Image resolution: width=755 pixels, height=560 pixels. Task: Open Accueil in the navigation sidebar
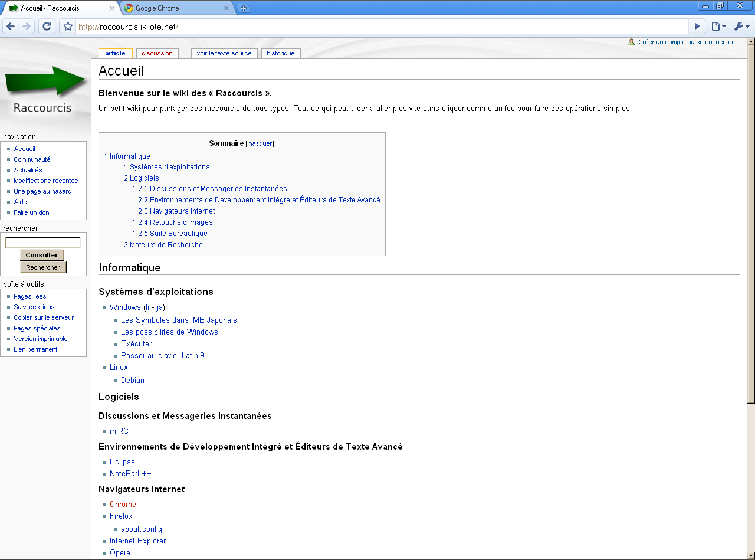(x=25, y=149)
